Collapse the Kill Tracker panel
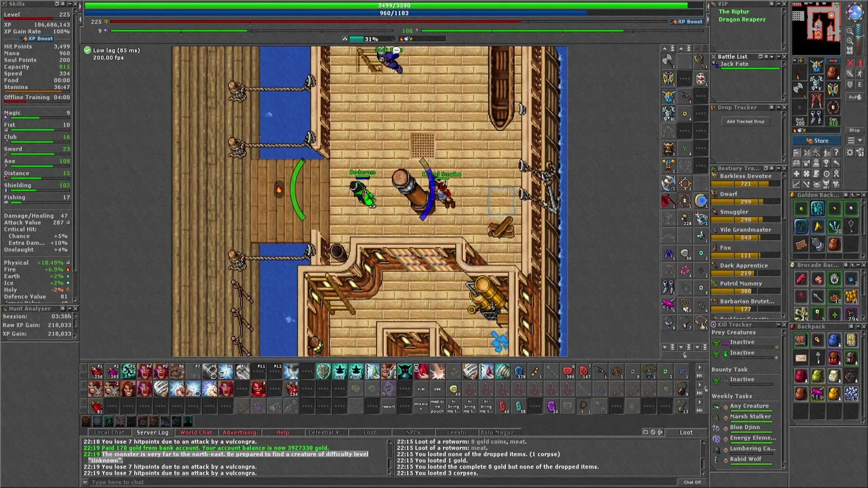Image resolution: width=868 pixels, height=488 pixels. pyautogui.click(x=777, y=325)
